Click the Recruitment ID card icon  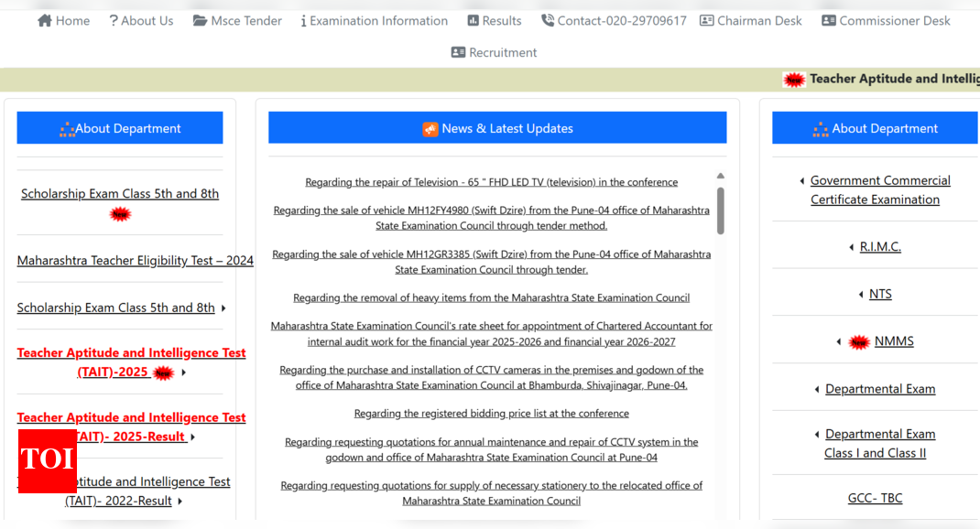458,52
